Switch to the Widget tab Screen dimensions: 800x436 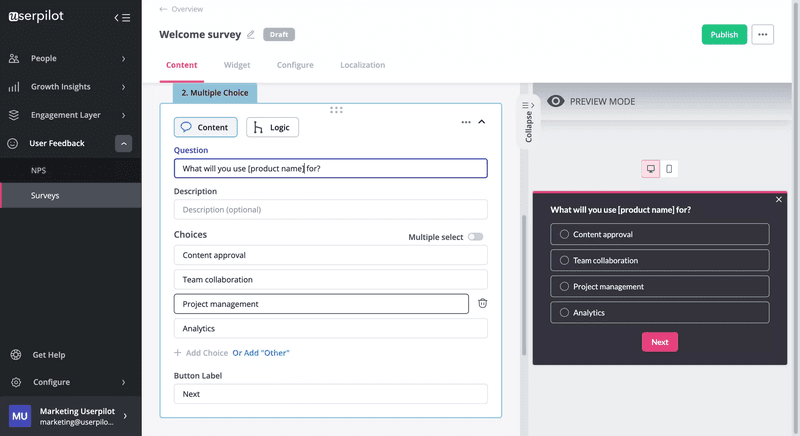(x=237, y=65)
